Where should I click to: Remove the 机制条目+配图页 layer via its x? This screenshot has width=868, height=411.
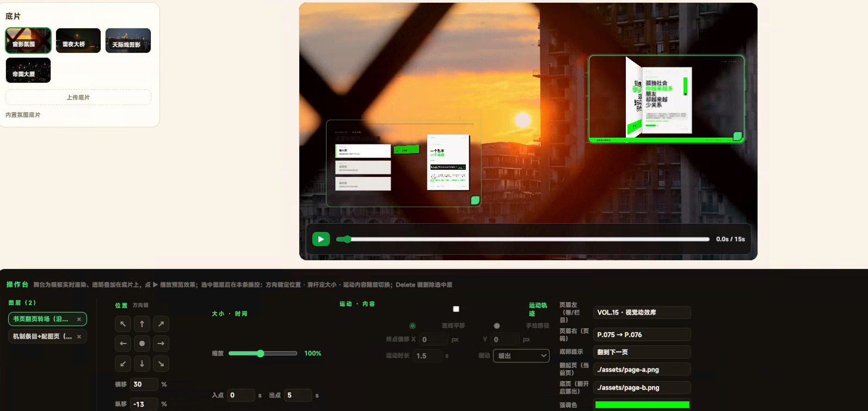pos(79,336)
